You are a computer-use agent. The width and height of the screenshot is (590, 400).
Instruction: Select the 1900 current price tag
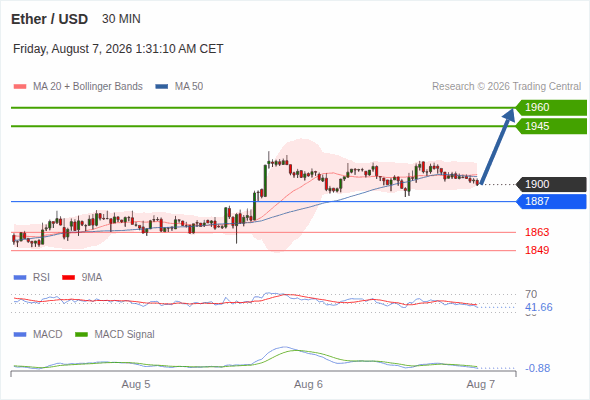(x=551, y=184)
